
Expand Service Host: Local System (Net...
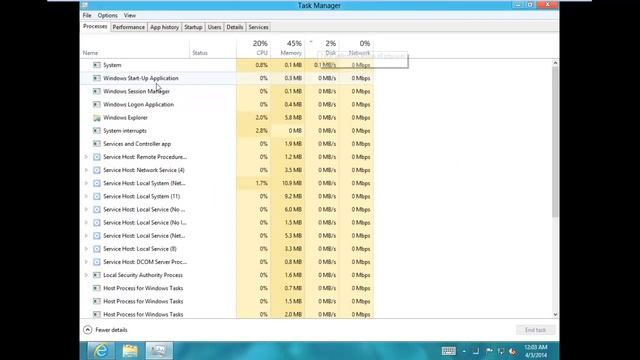[86, 183]
